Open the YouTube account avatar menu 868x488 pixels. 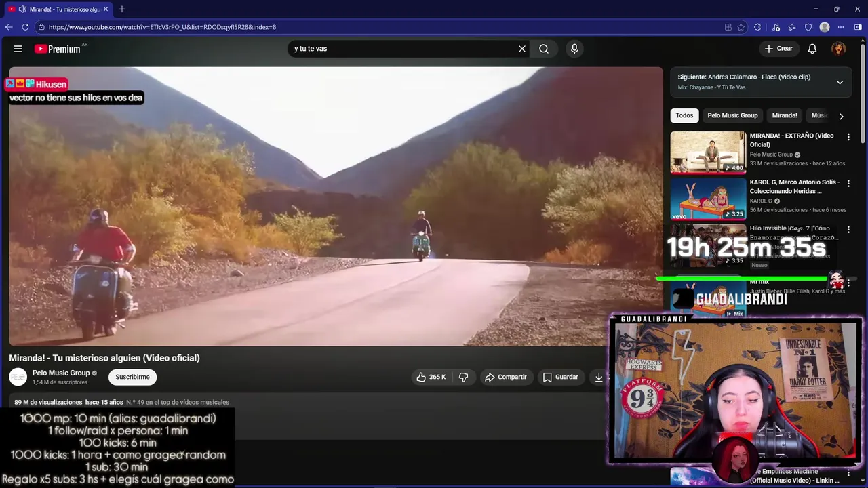pyautogui.click(x=839, y=49)
